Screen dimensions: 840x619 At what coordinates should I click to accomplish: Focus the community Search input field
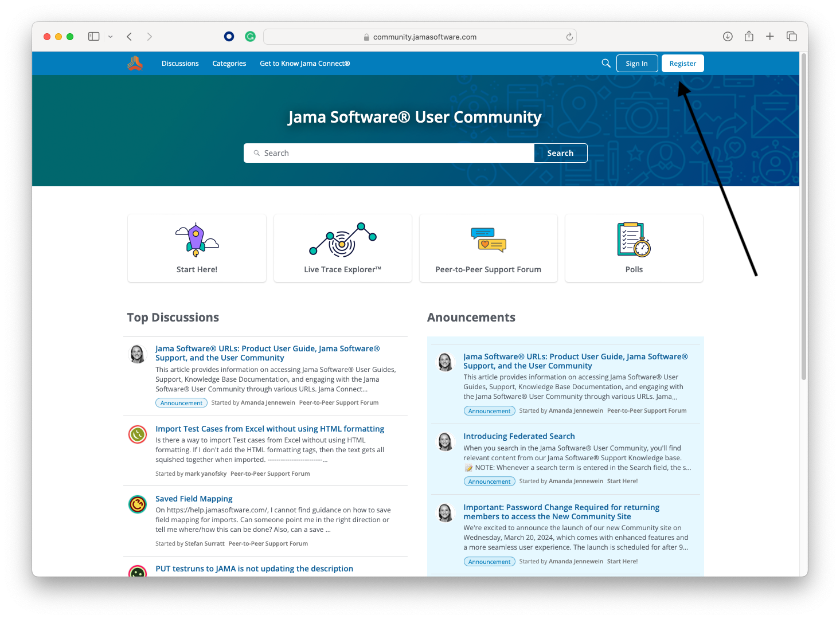(x=389, y=153)
